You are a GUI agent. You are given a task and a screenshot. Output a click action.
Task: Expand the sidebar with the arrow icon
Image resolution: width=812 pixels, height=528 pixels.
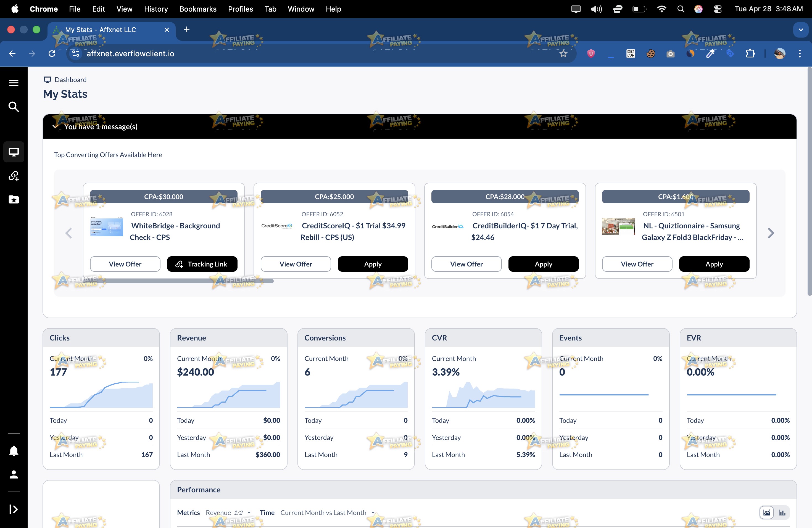point(14,509)
